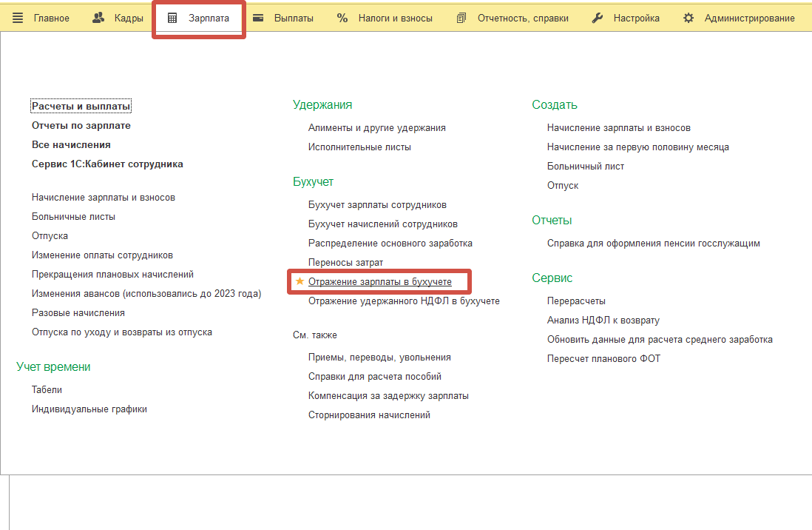812x530 pixels.
Task: Open Отчетность, справки section
Action: [x=523, y=19]
